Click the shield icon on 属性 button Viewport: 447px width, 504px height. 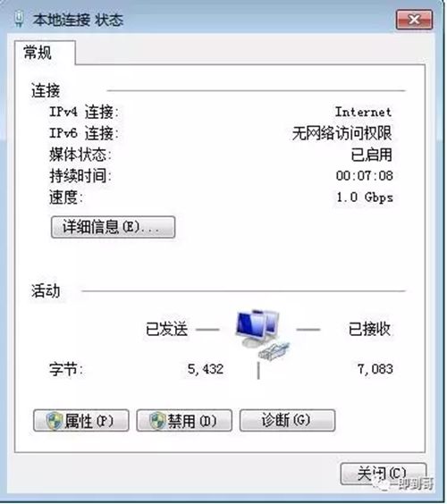tap(55, 420)
